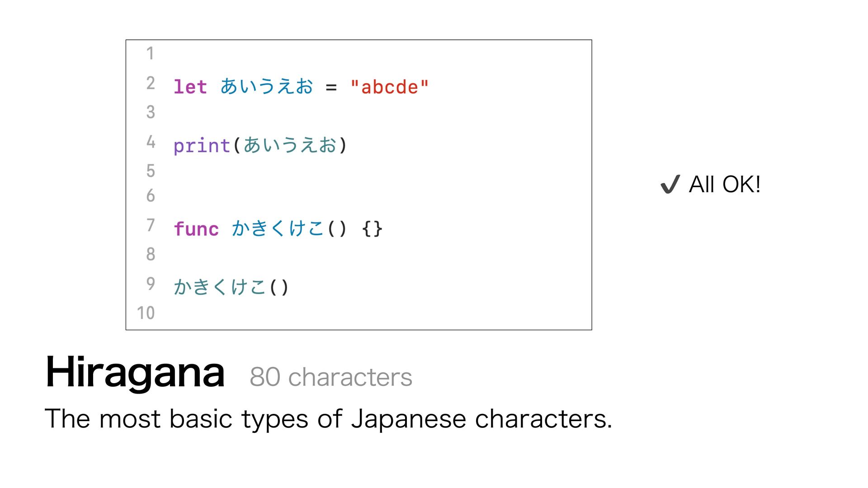The image size is (868, 488).
Task: Click the empty braces {} on line 7
Action: coord(372,229)
